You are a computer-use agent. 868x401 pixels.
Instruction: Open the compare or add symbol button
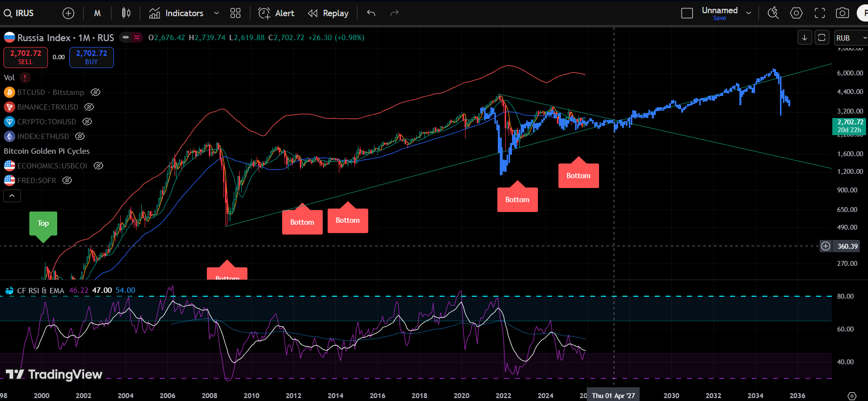68,13
